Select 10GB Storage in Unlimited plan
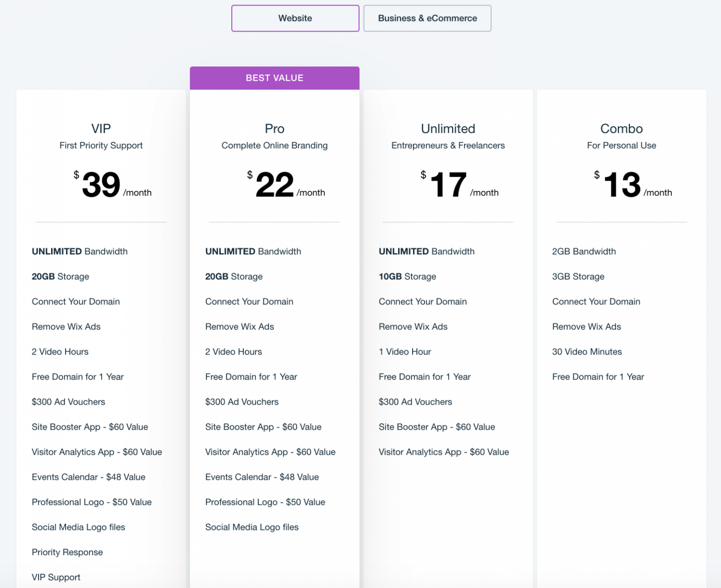 (407, 276)
